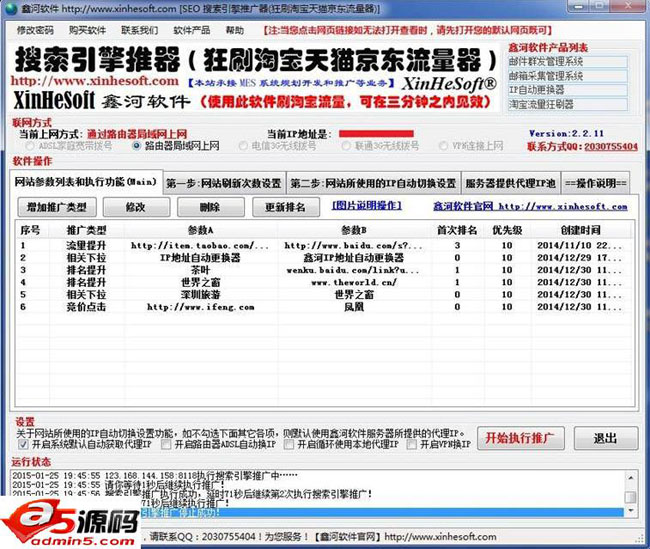650x549 pixels.
Task: Open the 联系我们 menu
Action: [139, 30]
